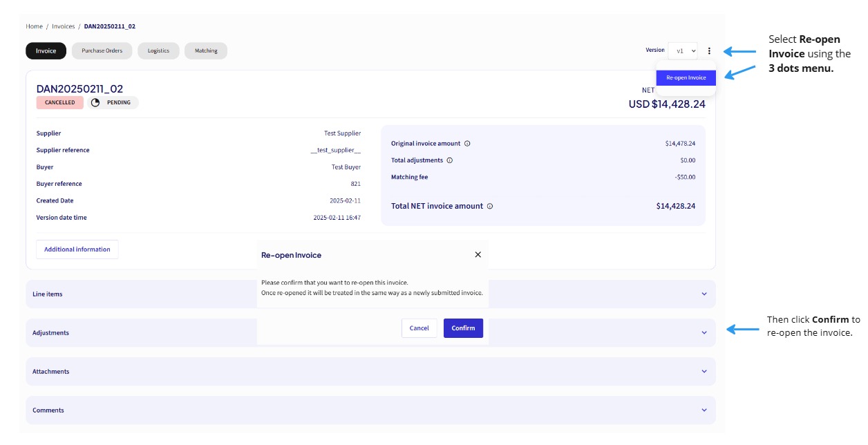The height and width of the screenshot is (445, 868).
Task: Click original invoice amount $14,478.24
Action: click(x=681, y=144)
